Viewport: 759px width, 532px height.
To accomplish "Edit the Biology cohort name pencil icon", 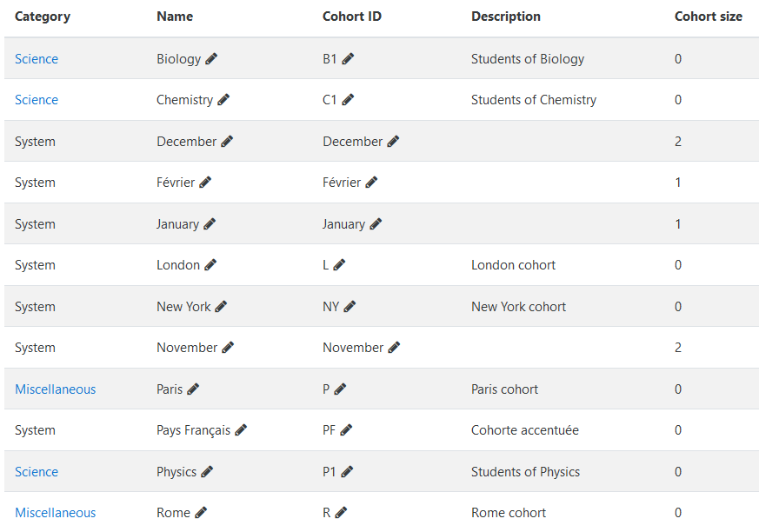I will point(211,59).
